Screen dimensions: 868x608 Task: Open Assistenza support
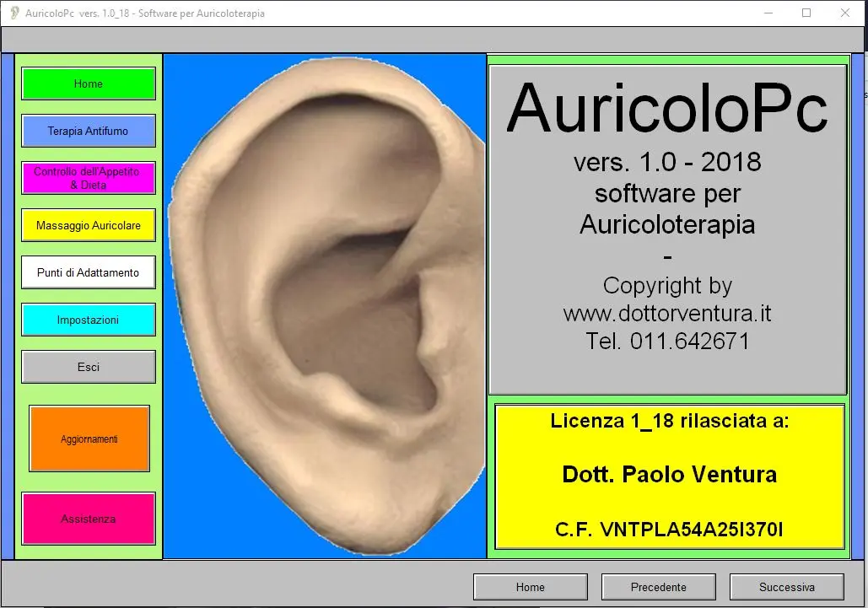[x=89, y=519]
